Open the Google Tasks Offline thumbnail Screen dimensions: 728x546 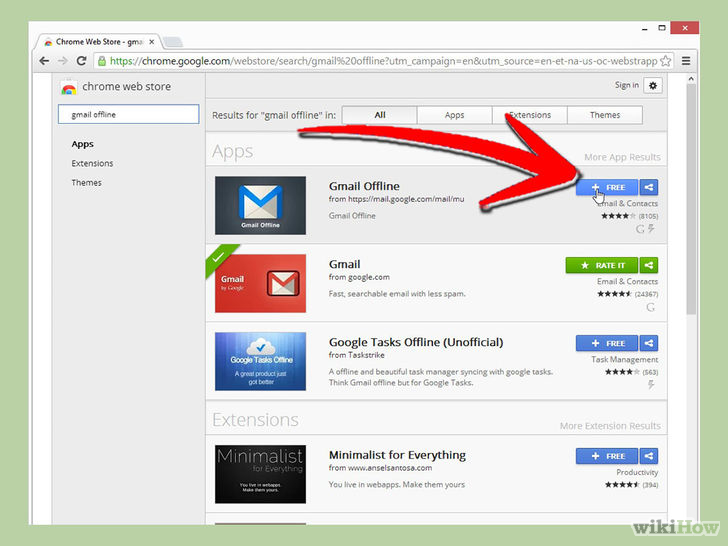coord(260,361)
